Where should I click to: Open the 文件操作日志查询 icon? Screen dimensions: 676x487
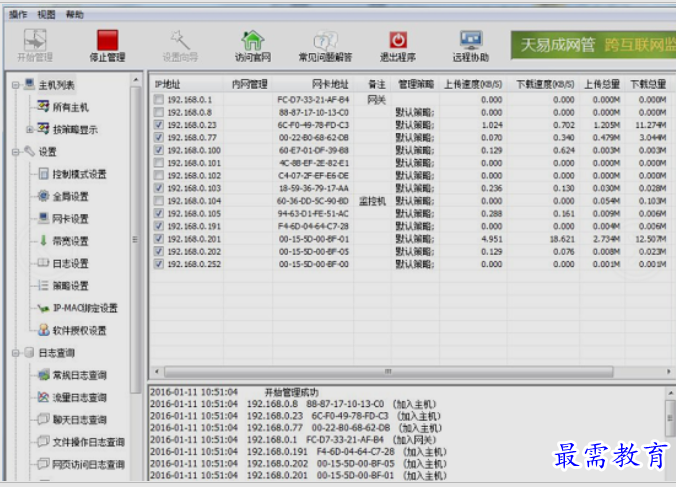point(43,441)
